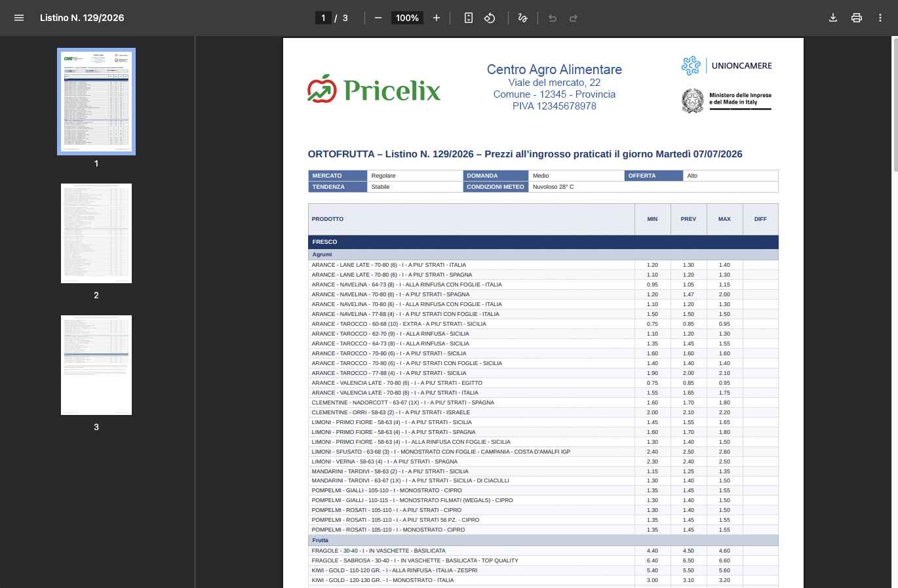Click the Kiwi Gold Zespri row
898x588 pixels.
click(543, 570)
